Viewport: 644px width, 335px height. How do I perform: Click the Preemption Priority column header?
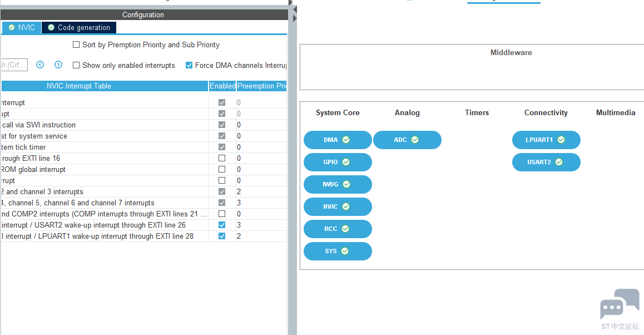pos(261,86)
